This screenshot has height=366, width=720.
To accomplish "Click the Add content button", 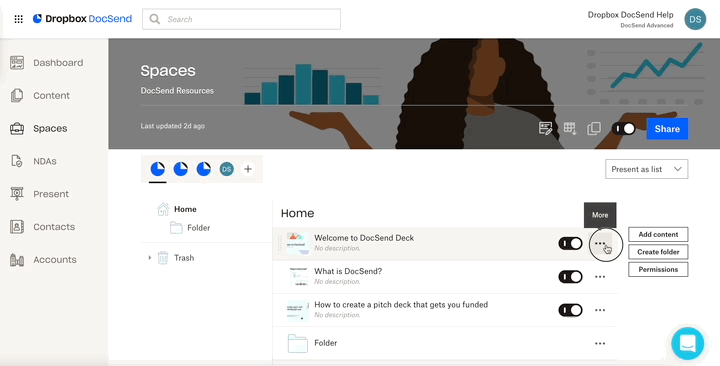I will (658, 234).
